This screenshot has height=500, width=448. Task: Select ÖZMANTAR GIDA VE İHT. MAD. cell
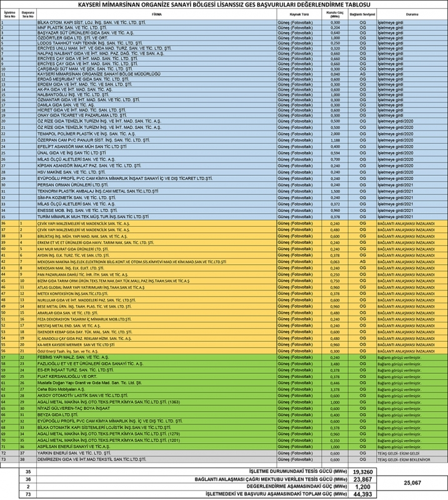click(157, 100)
